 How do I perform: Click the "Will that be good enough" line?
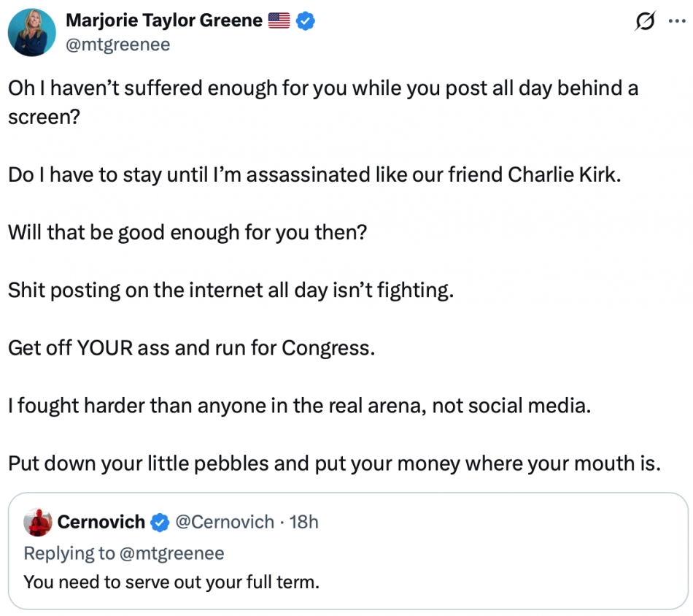[x=187, y=233]
